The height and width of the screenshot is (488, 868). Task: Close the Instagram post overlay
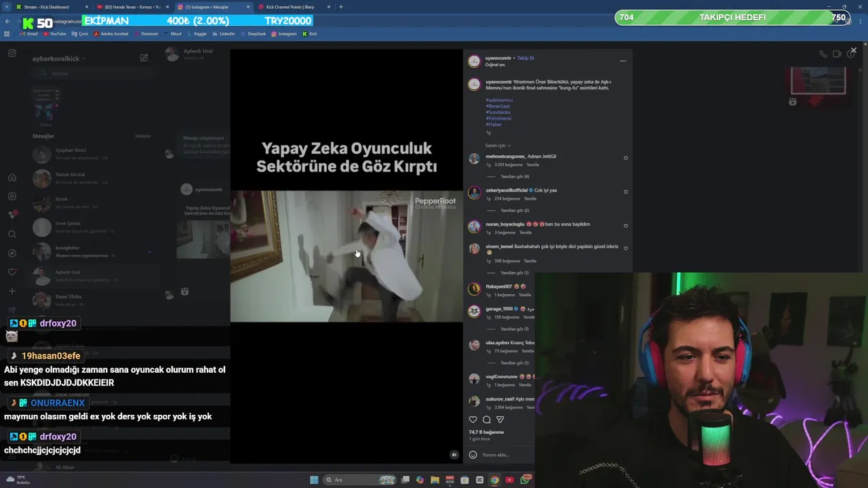pyautogui.click(x=853, y=50)
